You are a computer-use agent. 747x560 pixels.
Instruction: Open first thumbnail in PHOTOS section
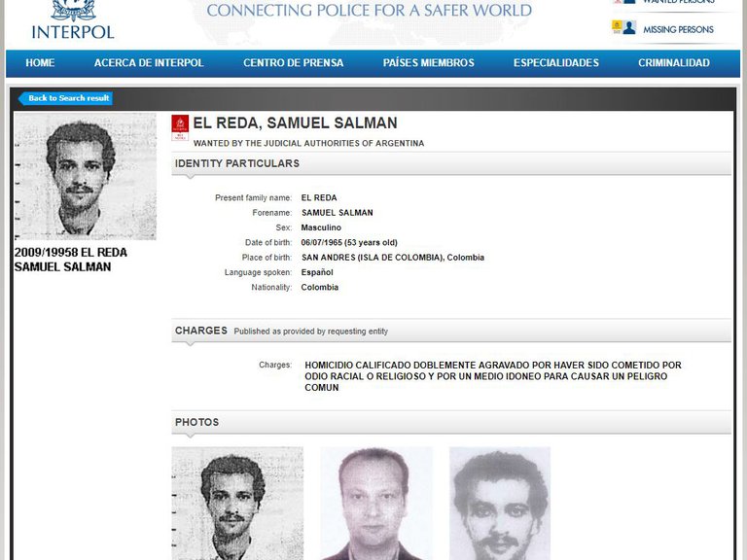237,504
